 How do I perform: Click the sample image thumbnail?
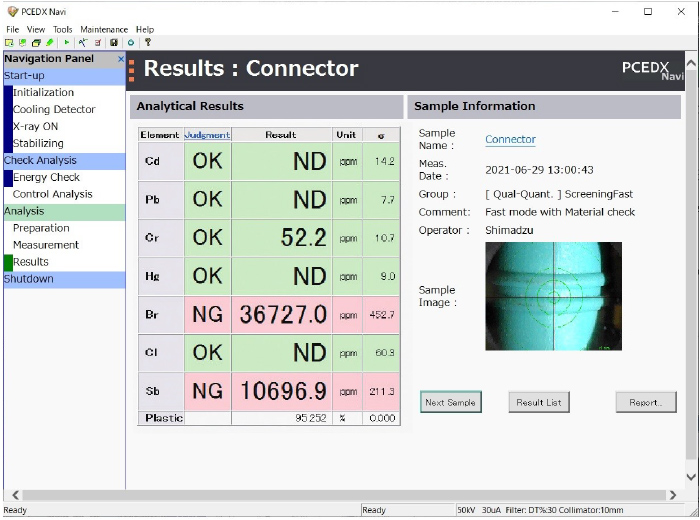(x=553, y=296)
